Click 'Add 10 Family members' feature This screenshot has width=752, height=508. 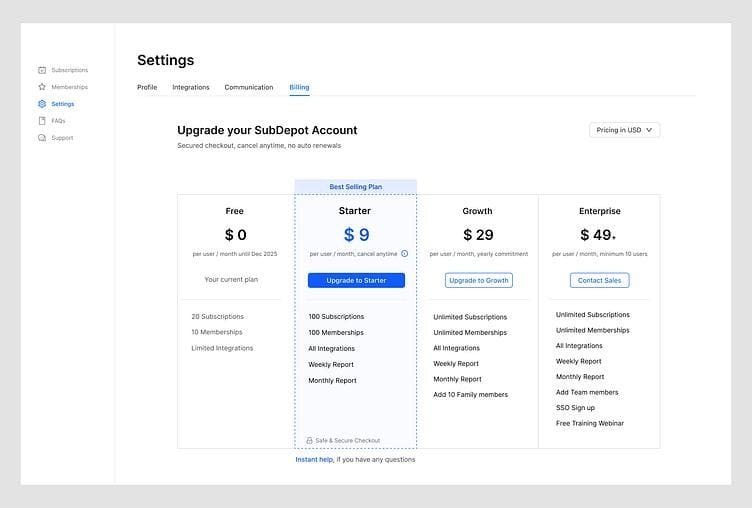point(470,394)
